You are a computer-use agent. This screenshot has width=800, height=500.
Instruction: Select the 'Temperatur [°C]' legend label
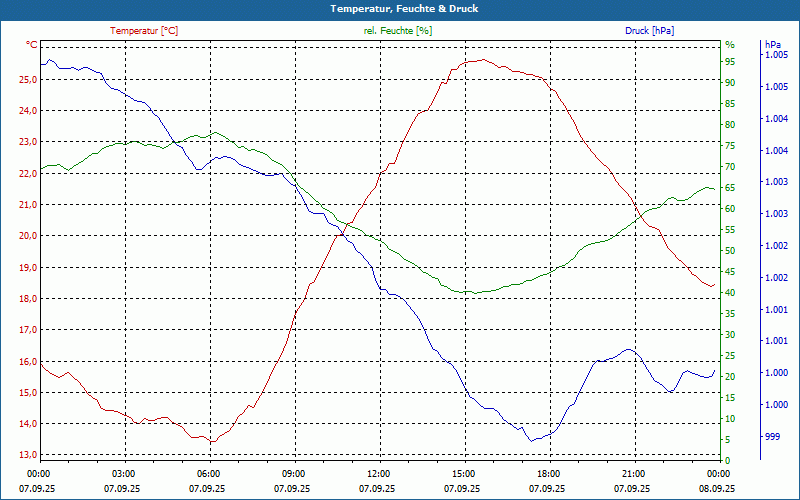144,31
